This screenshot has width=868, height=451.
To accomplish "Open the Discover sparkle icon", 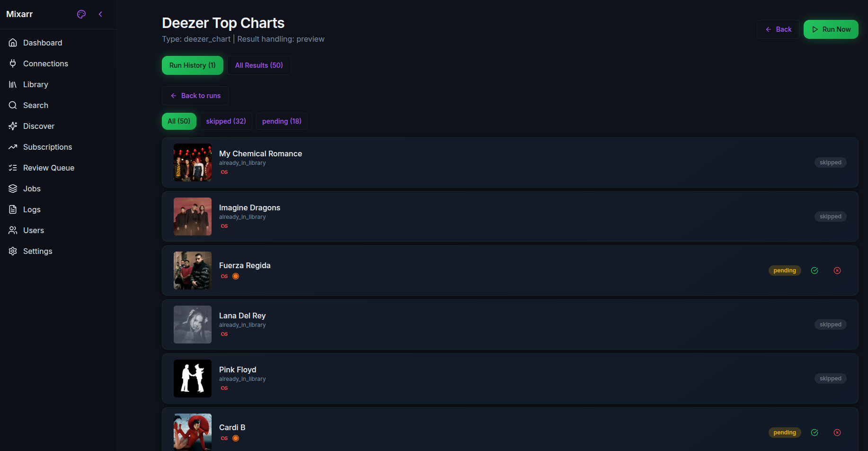I will 13,126.
